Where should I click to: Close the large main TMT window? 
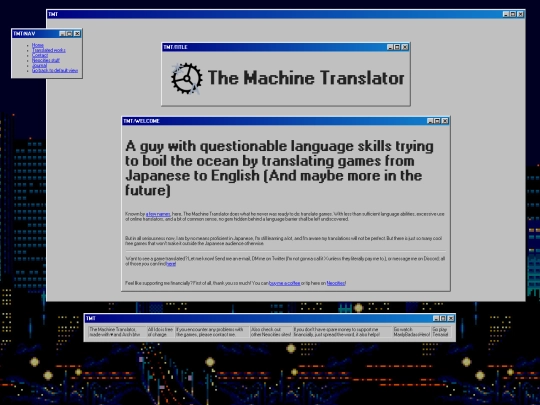(x=520, y=14)
